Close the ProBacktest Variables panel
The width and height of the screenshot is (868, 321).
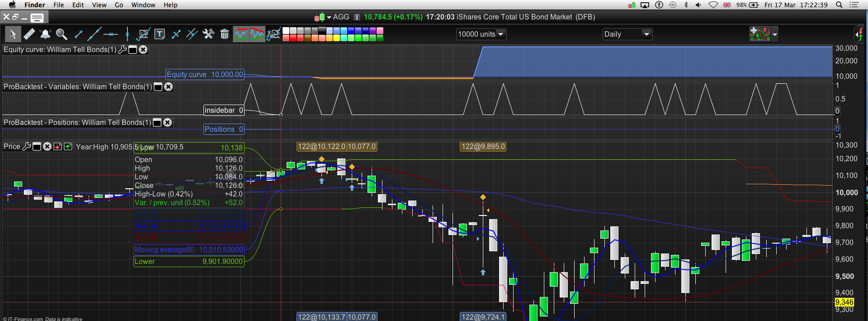pyautogui.click(x=168, y=87)
